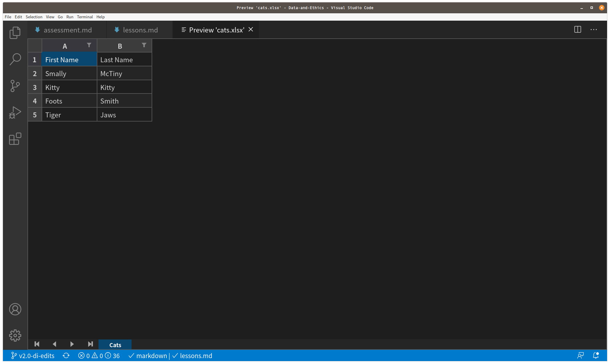Open editor More Actions ellipsis
The width and height of the screenshot is (610, 364).
593,29
